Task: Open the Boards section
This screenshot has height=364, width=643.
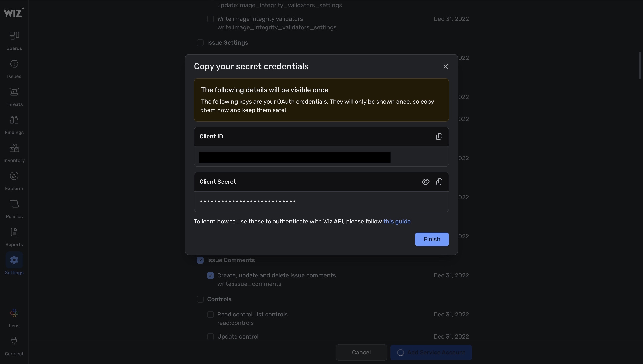Action: [14, 41]
